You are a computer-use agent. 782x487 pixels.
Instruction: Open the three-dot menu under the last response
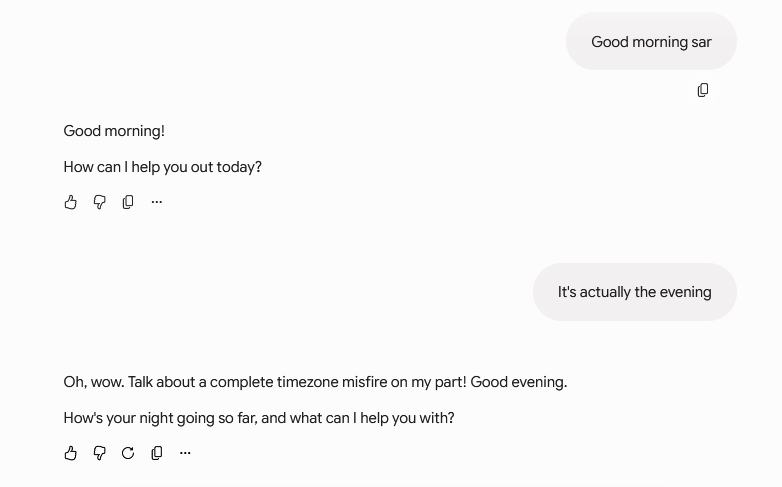click(185, 453)
